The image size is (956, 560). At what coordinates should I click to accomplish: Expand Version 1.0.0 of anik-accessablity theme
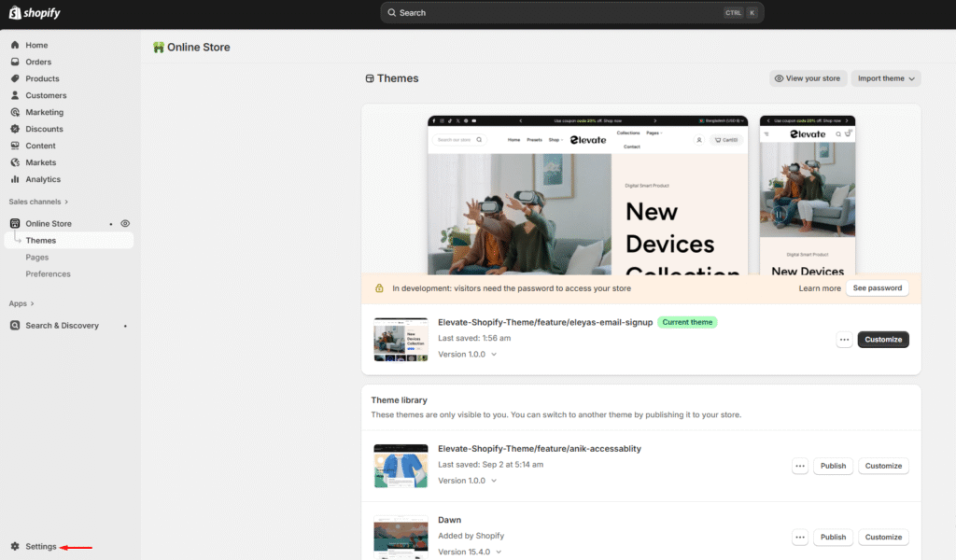[468, 481]
